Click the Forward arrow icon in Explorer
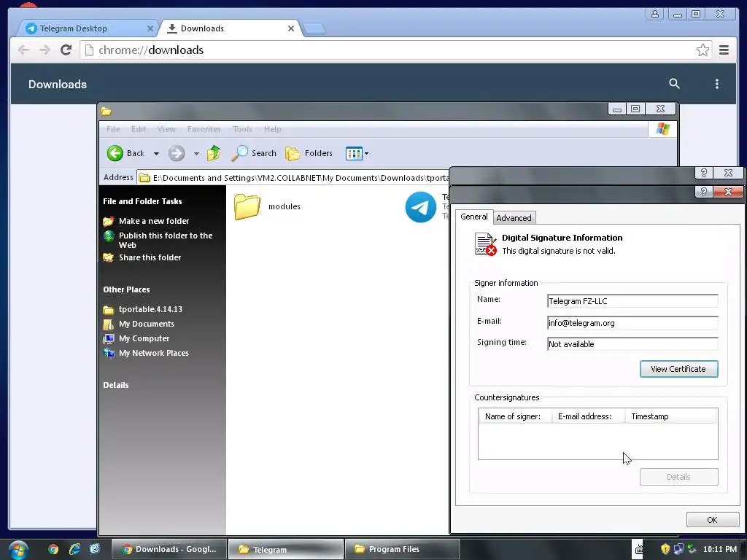This screenshot has width=747, height=560. (x=177, y=153)
